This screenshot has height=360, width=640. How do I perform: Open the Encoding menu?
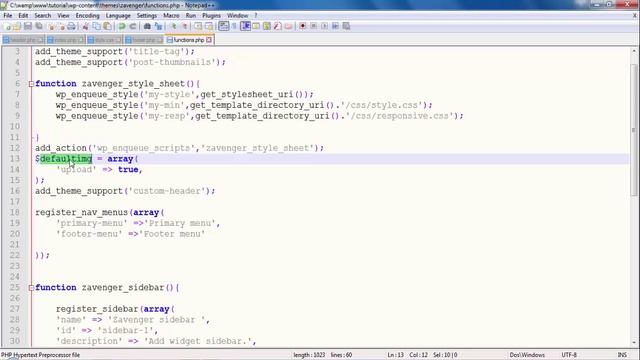pyautogui.click(x=87, y=16)
